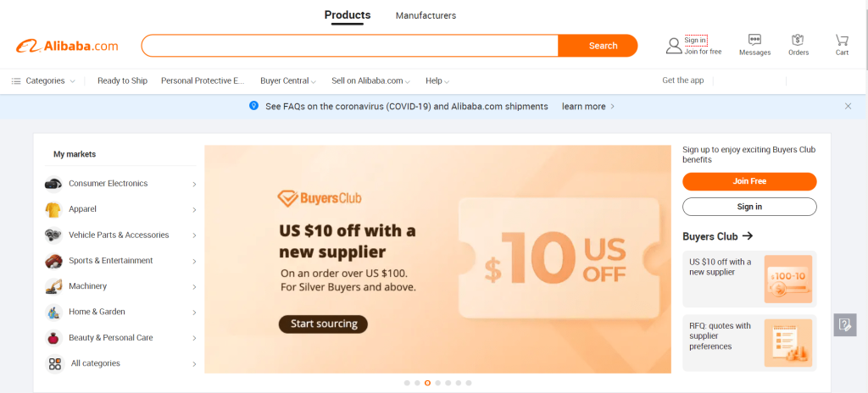This screenshot has width=868, height=393.
Task: Select the fourth carousel dot indicator
Action: tap(438, 383)
